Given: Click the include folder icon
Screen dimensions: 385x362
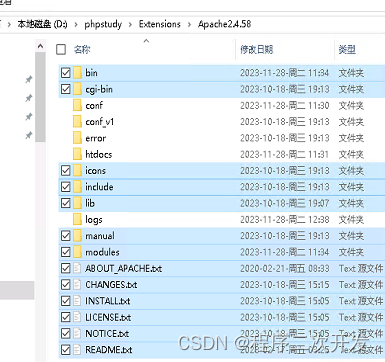Looking at the screenshot, I should (x=77, y=187).
